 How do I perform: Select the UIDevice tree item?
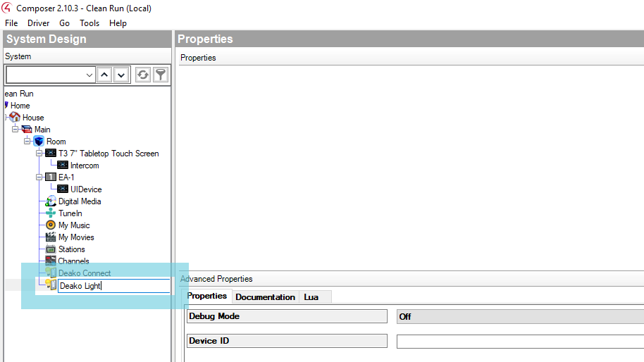pos(86,189)
